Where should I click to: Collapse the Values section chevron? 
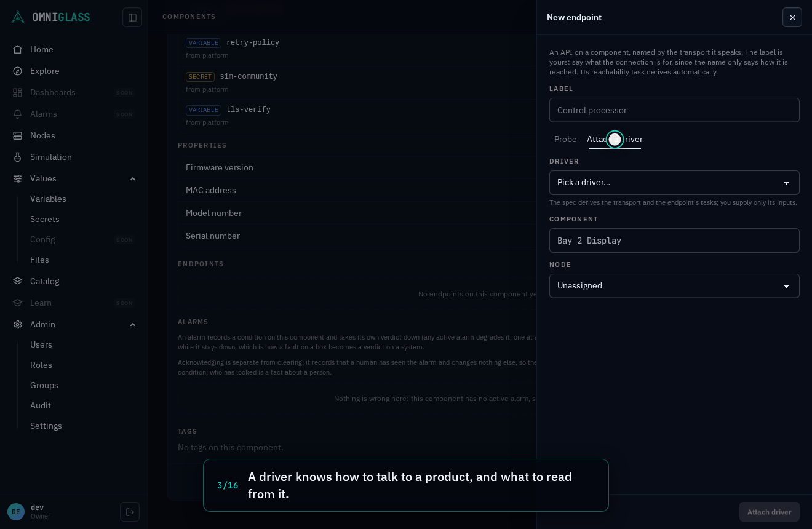tap(133, 178)
